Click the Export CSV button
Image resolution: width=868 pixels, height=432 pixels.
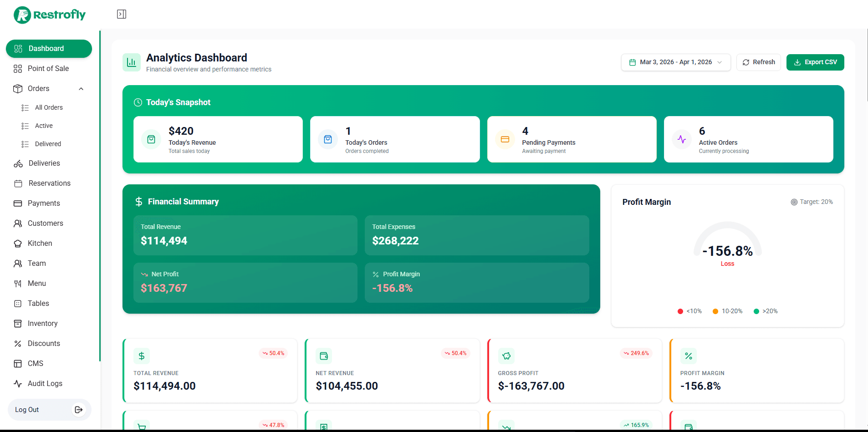(815, 62)
